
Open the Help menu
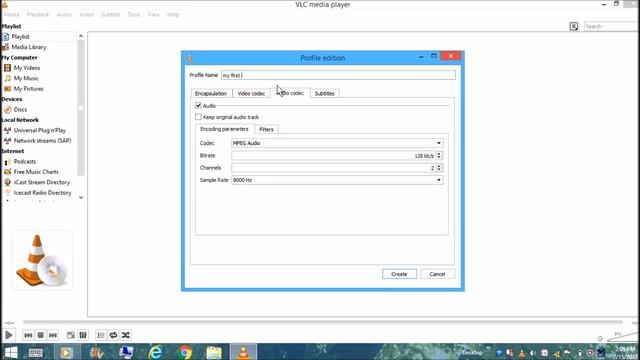(173, 14)
